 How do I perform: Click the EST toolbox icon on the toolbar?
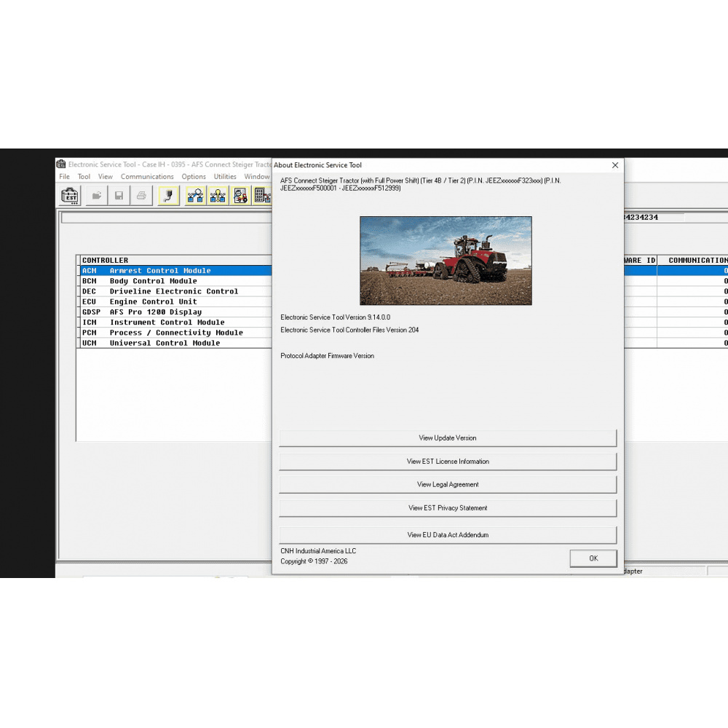click(x=69, y=195)
